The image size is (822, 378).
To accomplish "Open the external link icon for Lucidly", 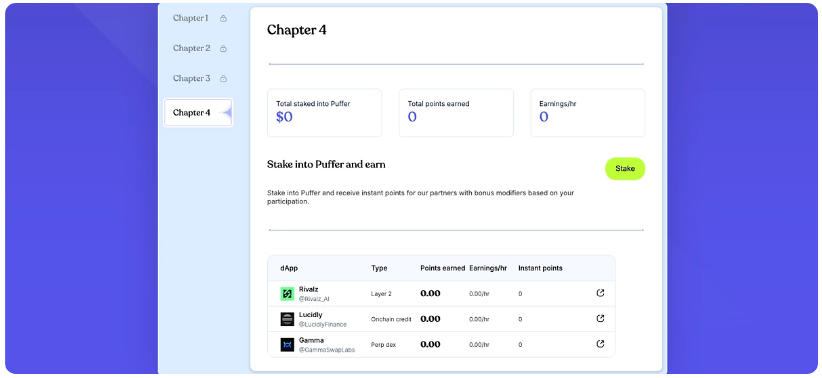I will (x=601, y=318).
